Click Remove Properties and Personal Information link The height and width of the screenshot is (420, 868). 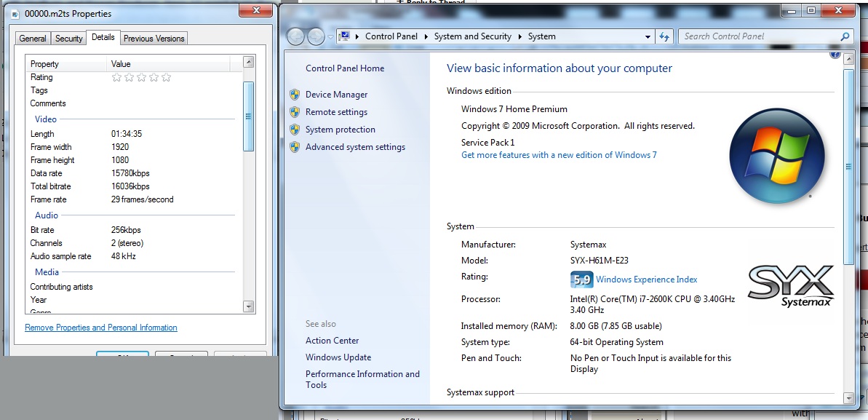pos(100,328)
